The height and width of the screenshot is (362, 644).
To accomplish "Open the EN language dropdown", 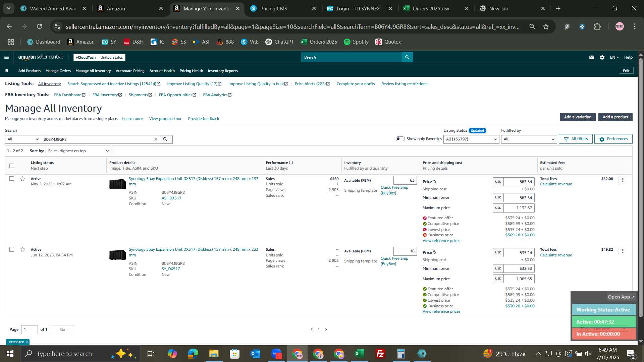I will [x=614, y=57].
